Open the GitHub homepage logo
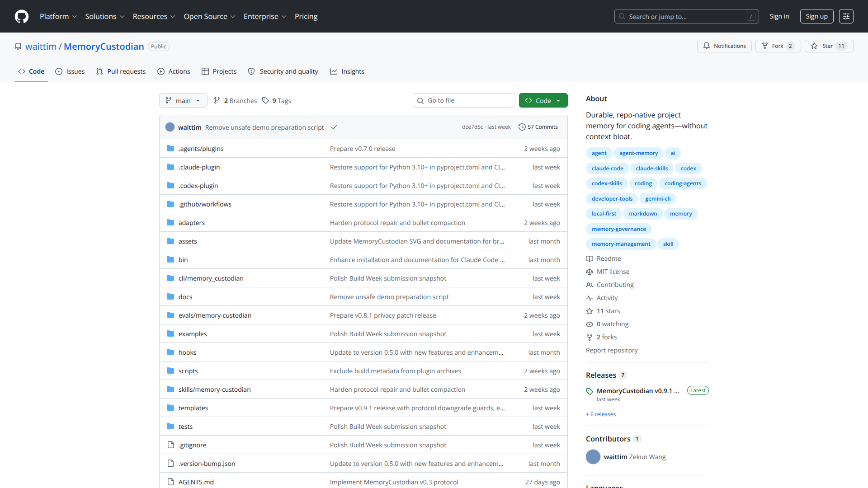Image resolution: width=868 pixels, height=488 pixels. pos(22,16)
